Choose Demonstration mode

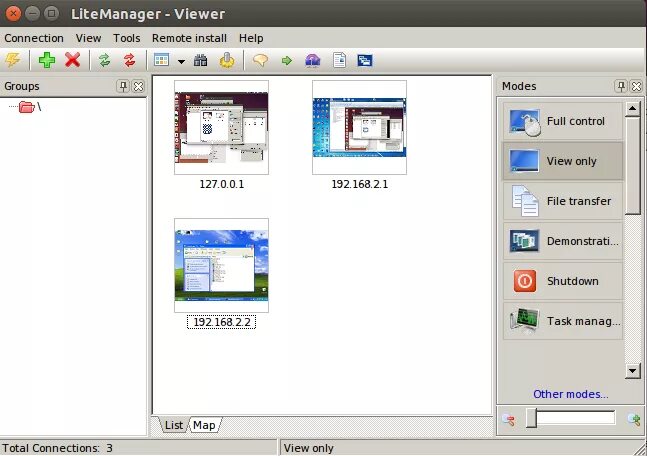pyautogui.click(x=562, y=241)
